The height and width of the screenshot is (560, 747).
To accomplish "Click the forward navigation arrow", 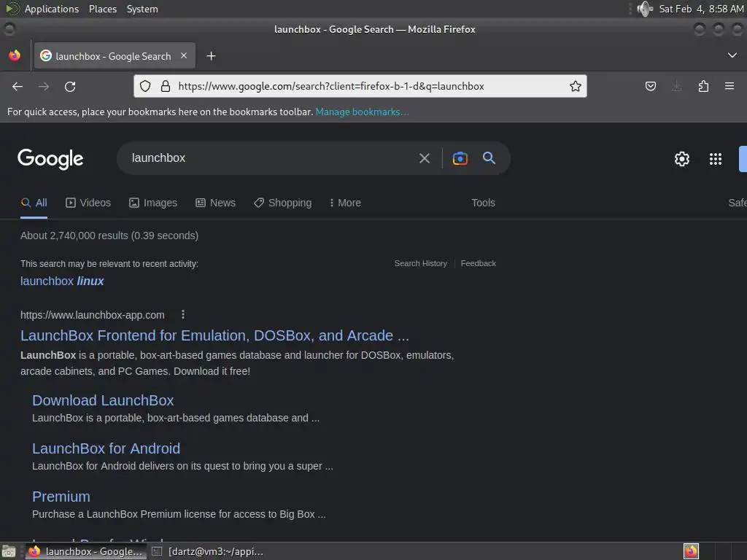I will (44, 86).
